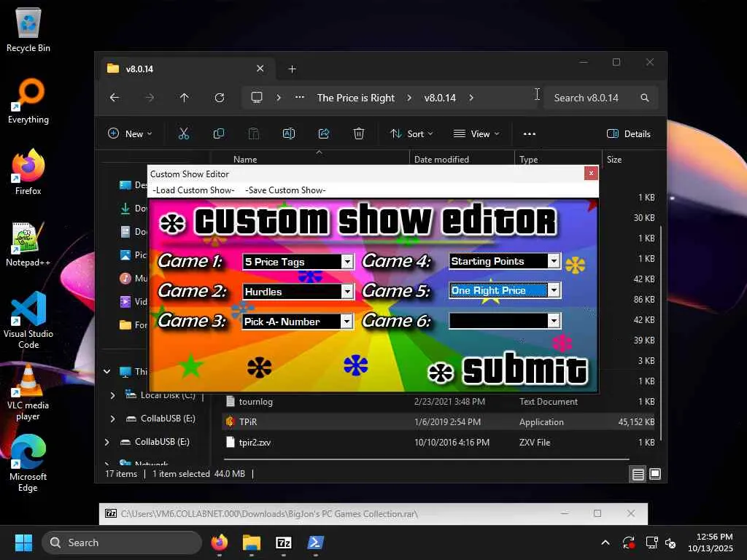Viewport: 747px width, 560px height.
Task: Open the Windows Start menu
Action: pyautogui.click(x=23, y=542)
